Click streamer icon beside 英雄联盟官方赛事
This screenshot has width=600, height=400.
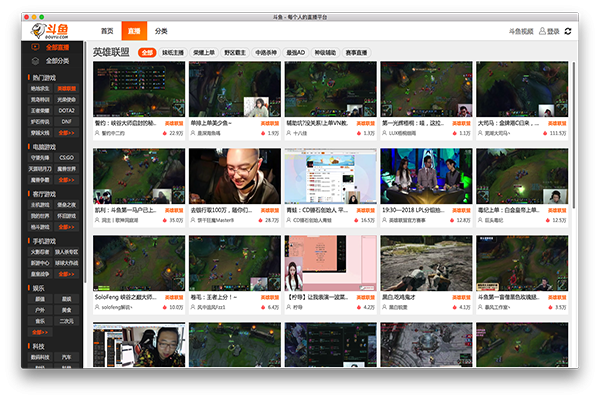(x=385, y=220)
